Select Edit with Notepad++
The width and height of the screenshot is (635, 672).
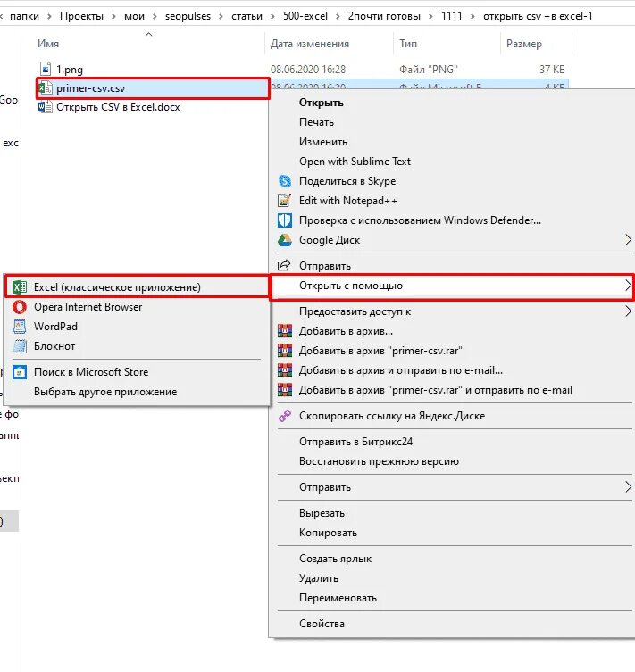click(x=348, y=201)
